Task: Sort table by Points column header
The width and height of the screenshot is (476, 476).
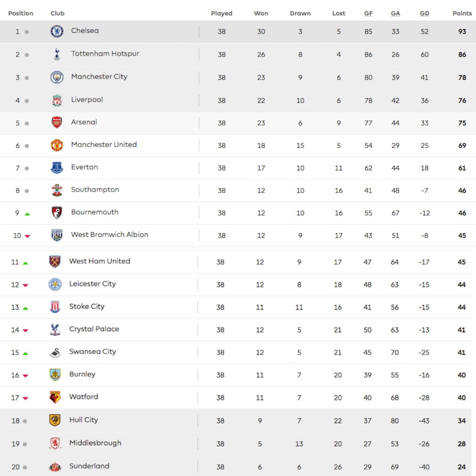Action: click(x=462, y=13)
